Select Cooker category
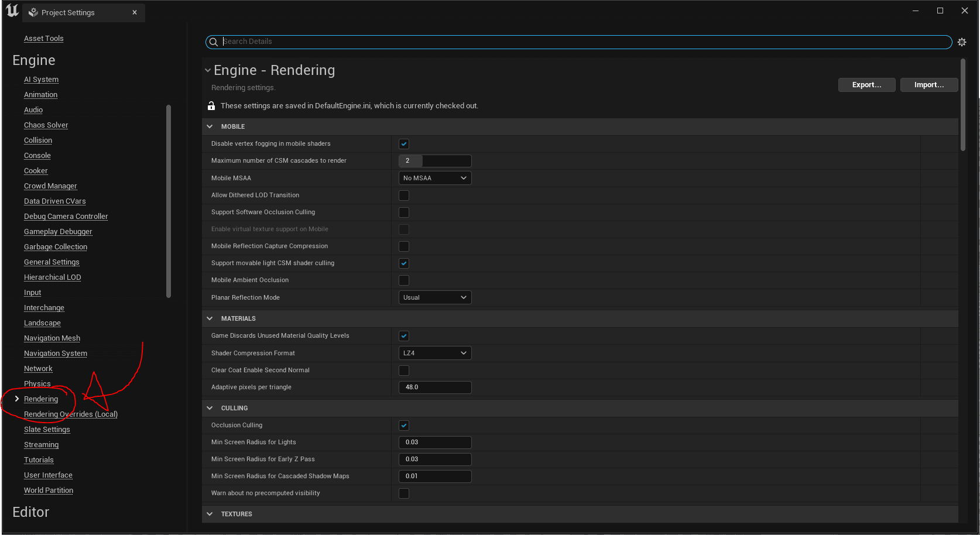The width and height of the screenshot is (980, 535). pyautogui.click(x=36, y=171)
